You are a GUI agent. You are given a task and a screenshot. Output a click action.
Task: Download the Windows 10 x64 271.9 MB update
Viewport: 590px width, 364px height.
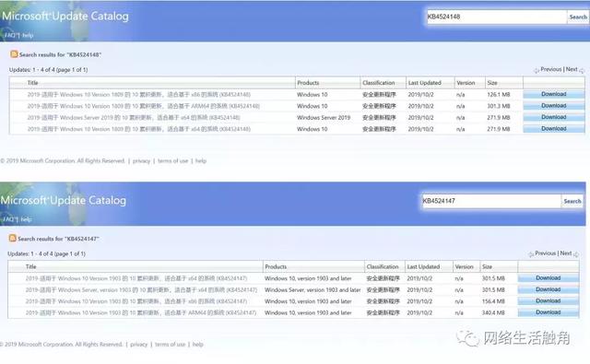(554, 129)
